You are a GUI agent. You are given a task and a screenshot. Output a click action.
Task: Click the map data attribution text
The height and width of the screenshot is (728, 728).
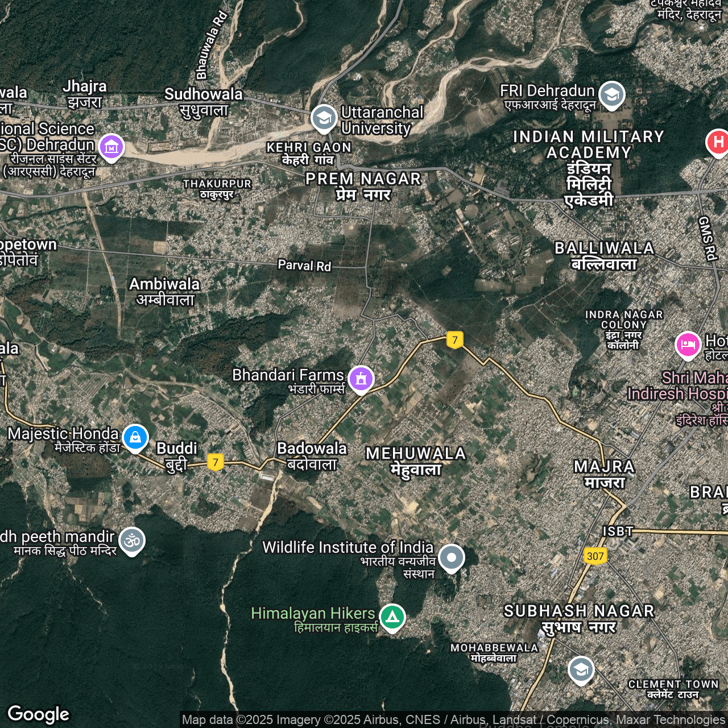click(x=453, y=719)
